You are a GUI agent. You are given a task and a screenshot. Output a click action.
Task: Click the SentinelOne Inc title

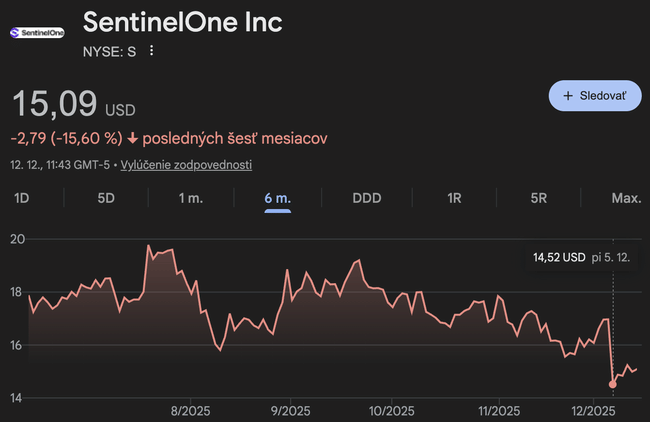(182, 22)
